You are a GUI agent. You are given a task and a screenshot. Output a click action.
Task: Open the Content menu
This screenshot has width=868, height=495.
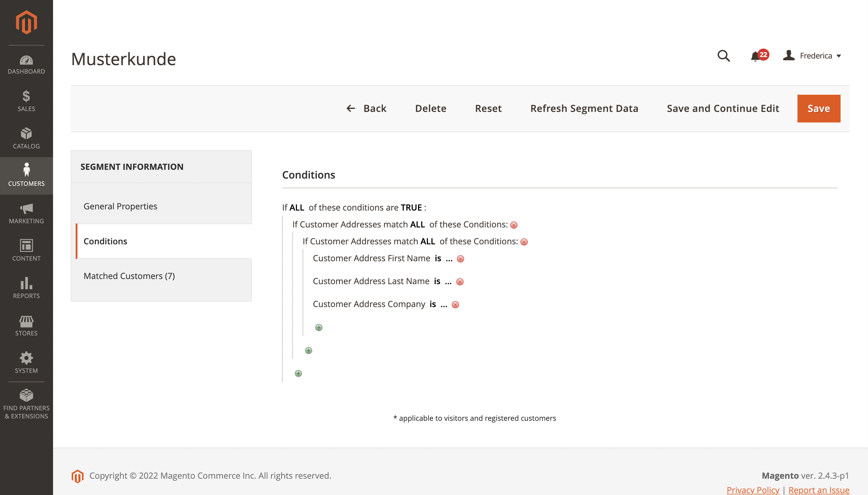[27, 251]
